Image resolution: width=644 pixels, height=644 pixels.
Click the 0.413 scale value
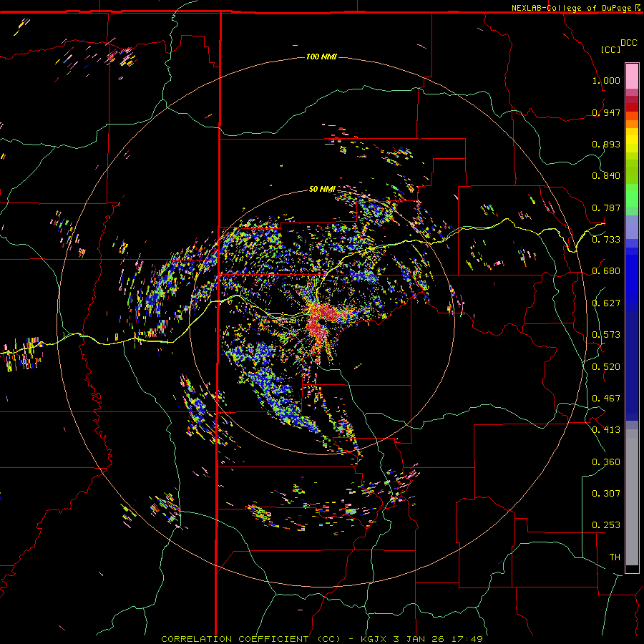606,430
